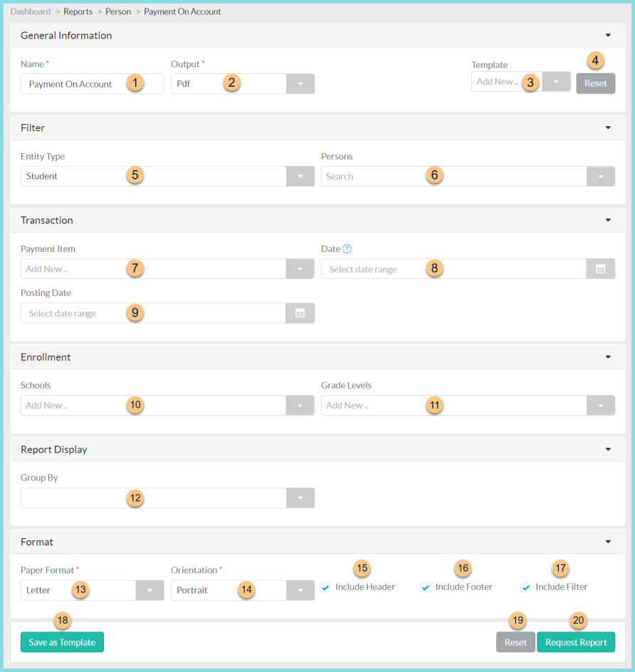Collapse the General Information section
635x672 pixels.
click(608, 35)
